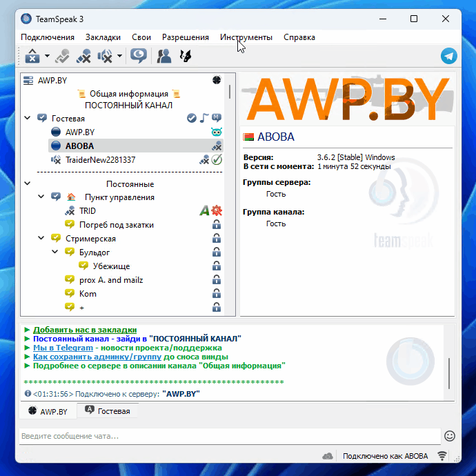The height and width of the screenshot is (476, 476).
Task: Click the round badge icon next to the AWP.BY server
Action: point(217,80)
